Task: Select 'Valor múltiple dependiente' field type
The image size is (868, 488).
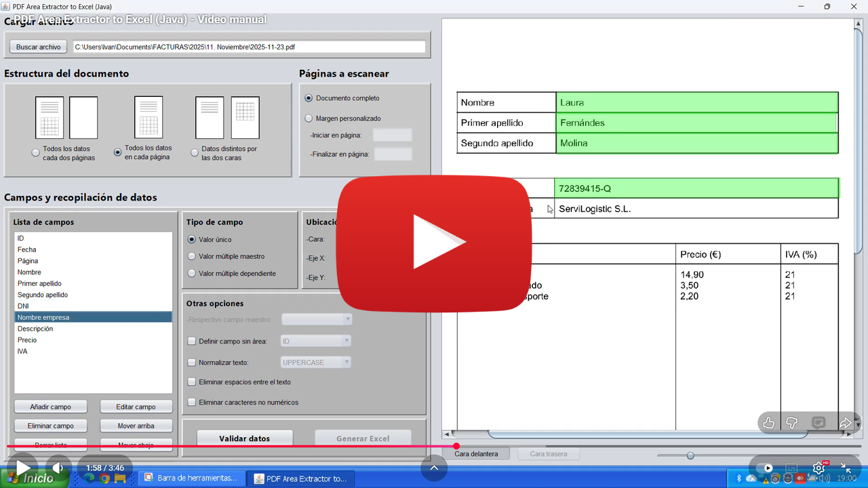Action: (192, 274)
